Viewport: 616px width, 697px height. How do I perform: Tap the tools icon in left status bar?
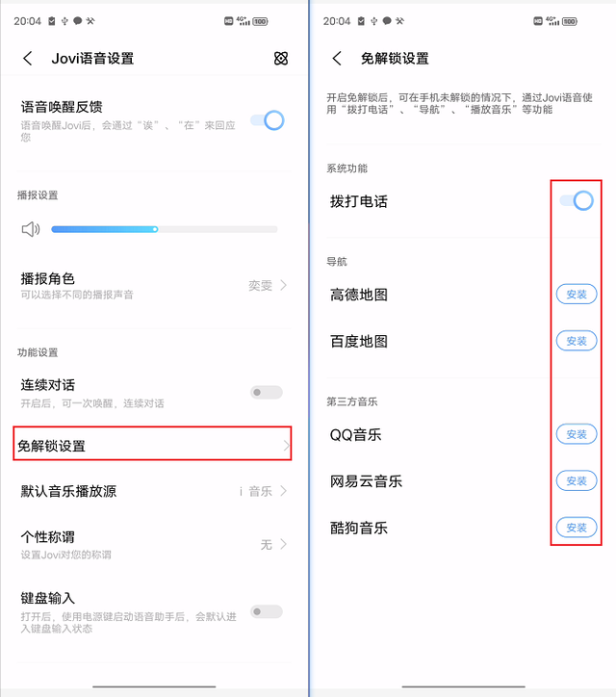tap(90, 21)
